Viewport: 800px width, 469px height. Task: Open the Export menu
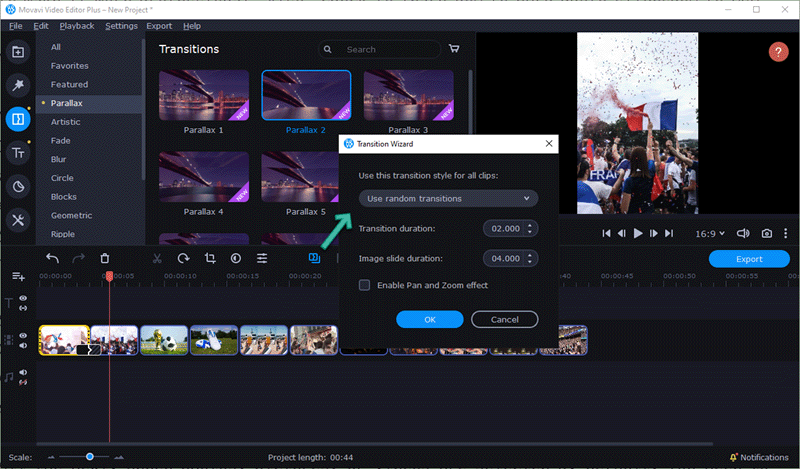pos(159,26)
